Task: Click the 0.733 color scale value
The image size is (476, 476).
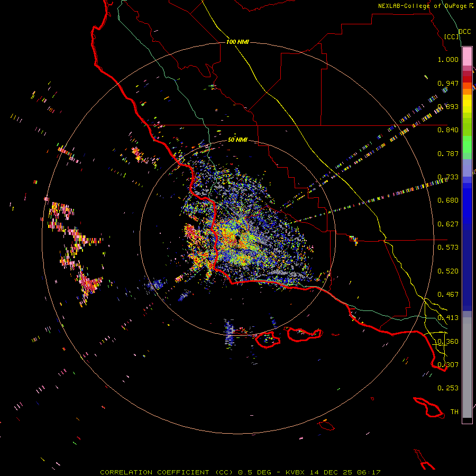Action: click(x=448, y=177)
